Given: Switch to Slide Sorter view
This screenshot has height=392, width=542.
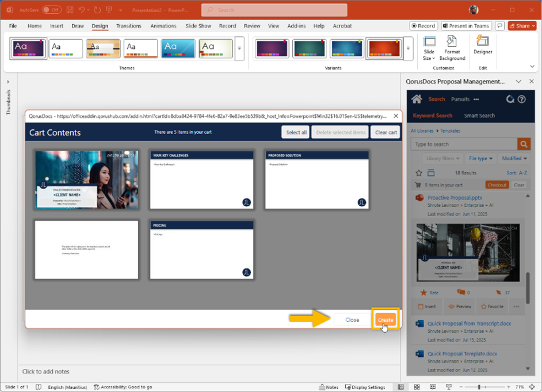Looking at the screenshot, I should (417, 387).
